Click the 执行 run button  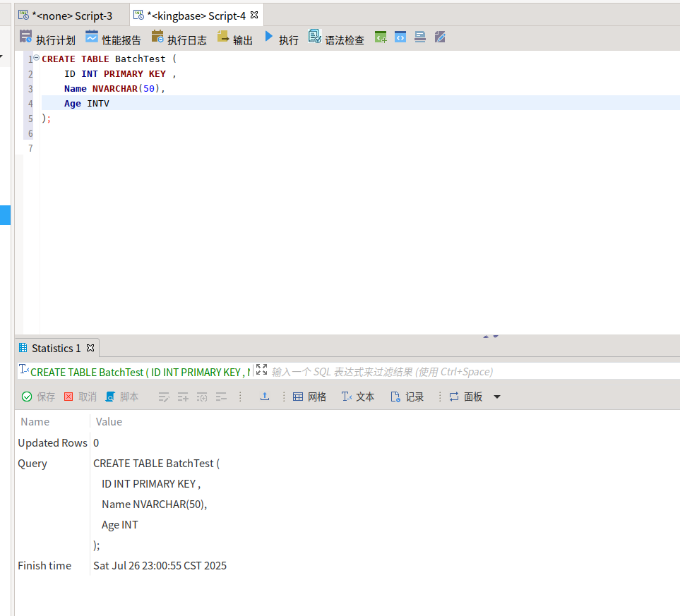click(x=281, y=39)
